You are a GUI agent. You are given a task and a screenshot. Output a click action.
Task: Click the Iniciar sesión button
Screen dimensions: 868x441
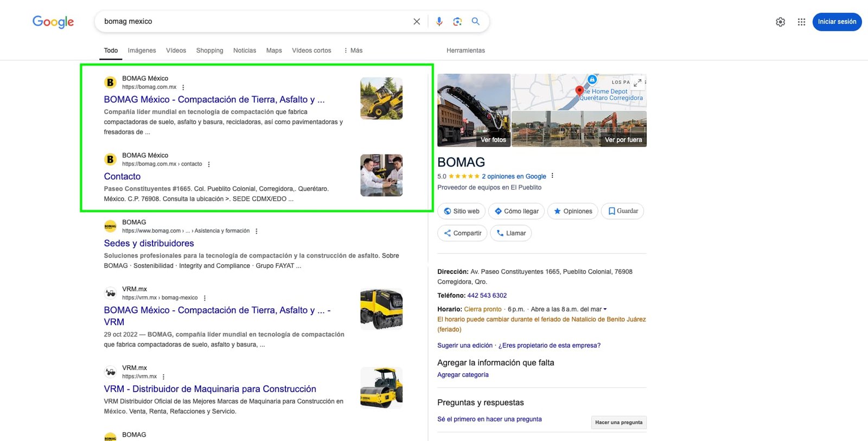[837, 22]
